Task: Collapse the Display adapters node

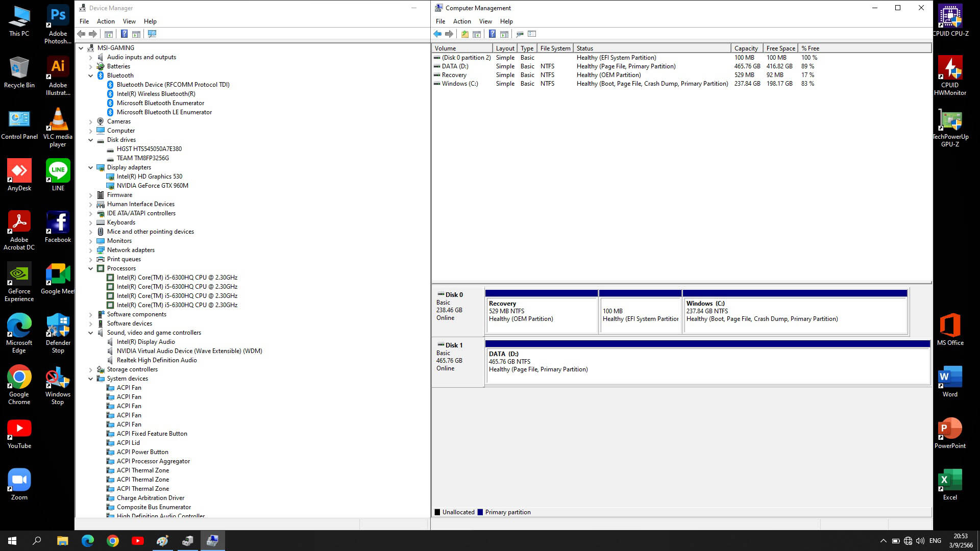Action: (x=91, y=167)
